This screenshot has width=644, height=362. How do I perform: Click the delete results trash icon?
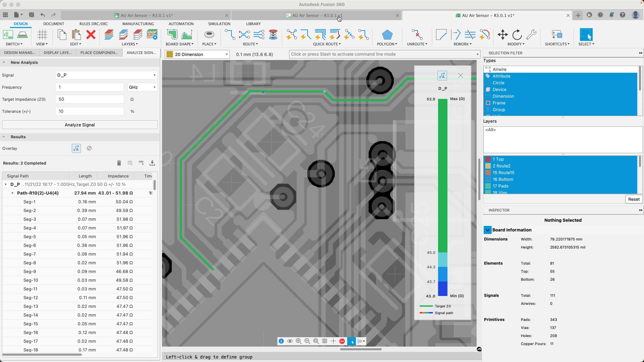(119, 163)
